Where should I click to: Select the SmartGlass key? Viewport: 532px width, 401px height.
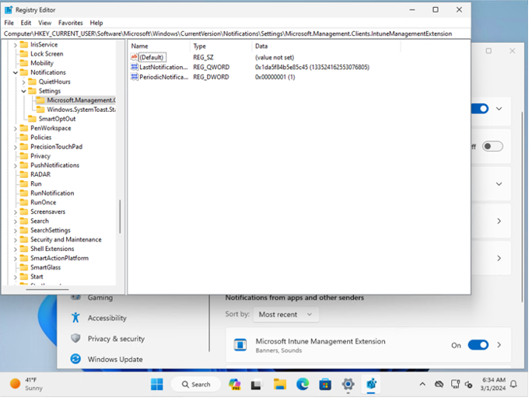click(x=45, y=267)
